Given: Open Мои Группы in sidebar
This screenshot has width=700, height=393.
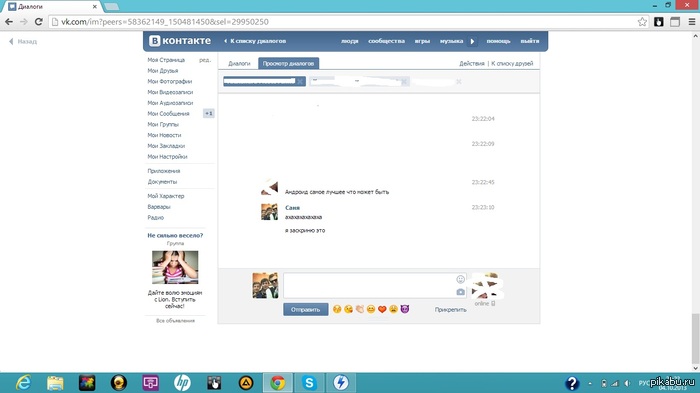Looking at the screenshot, I should (x=163, y=124).
